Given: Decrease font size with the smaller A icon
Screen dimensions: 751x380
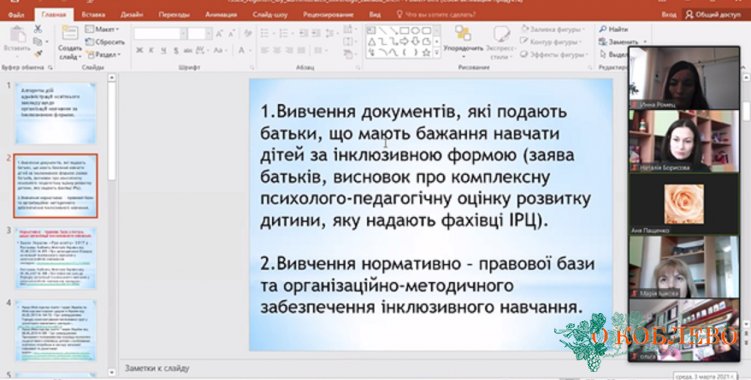Looking at the screenshot, I should (231, 34).
